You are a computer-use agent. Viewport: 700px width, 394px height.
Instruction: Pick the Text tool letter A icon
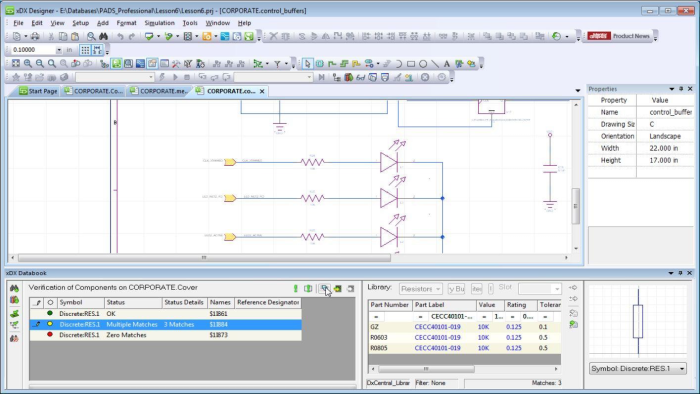[446, 64]
